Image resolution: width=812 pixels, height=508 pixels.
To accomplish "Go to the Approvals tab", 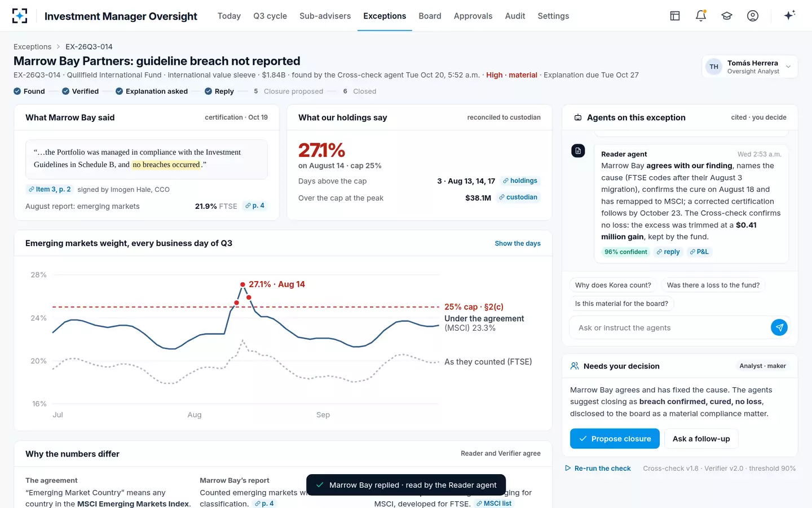I will [x=473, y=16].
